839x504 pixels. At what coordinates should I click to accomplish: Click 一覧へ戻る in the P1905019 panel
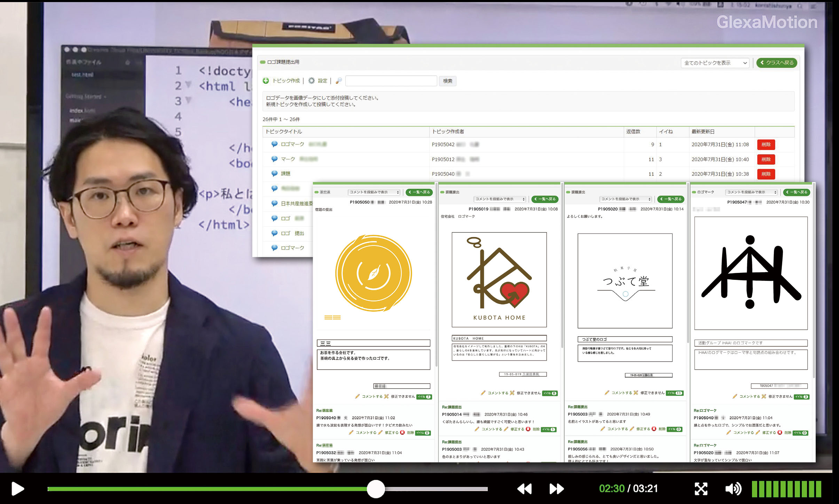[545, 199]
